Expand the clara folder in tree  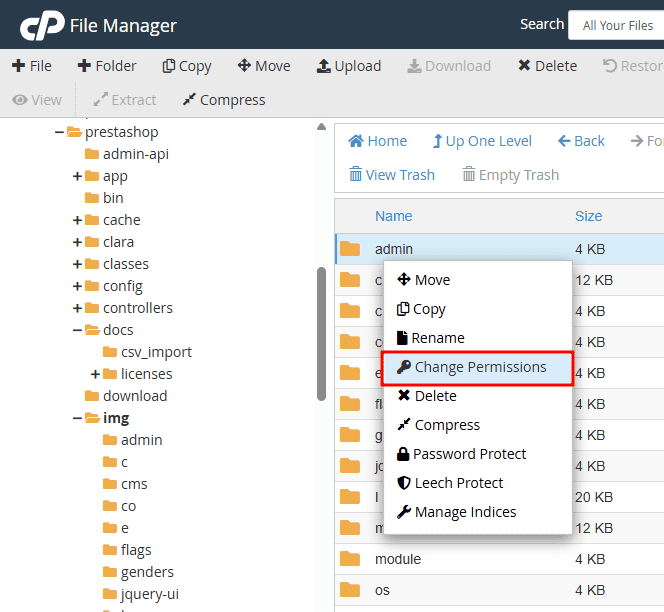77,242
